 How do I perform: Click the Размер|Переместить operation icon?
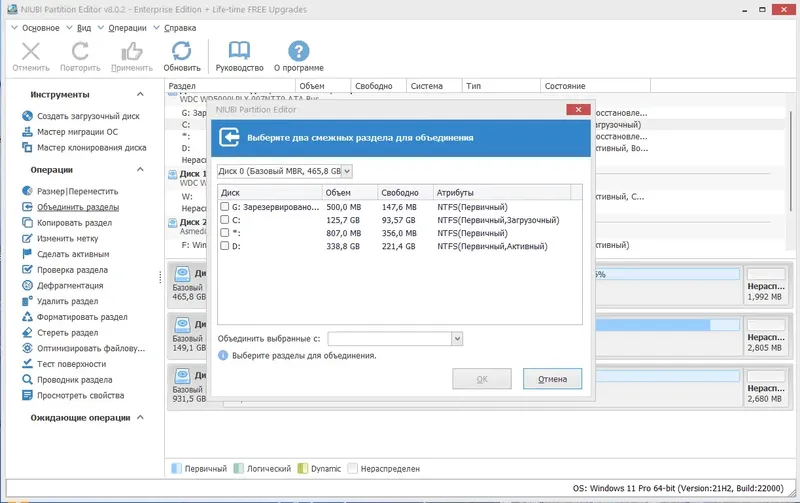[x=27, y=191]
